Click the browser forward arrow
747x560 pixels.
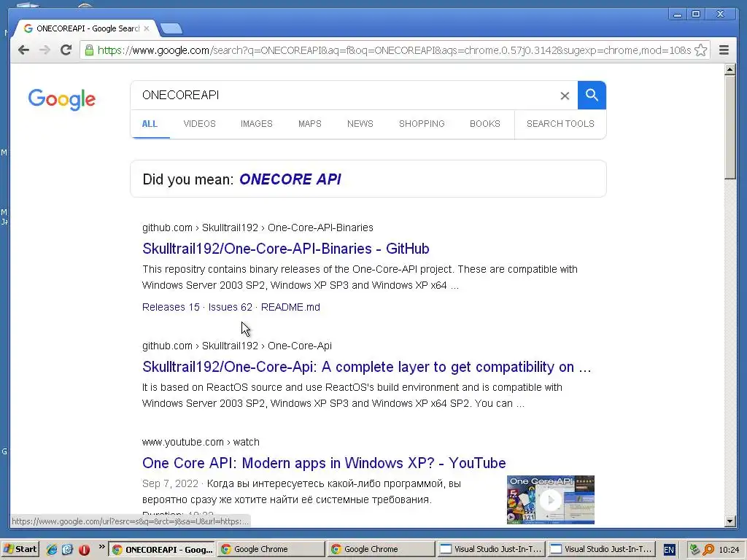point(44,50)
